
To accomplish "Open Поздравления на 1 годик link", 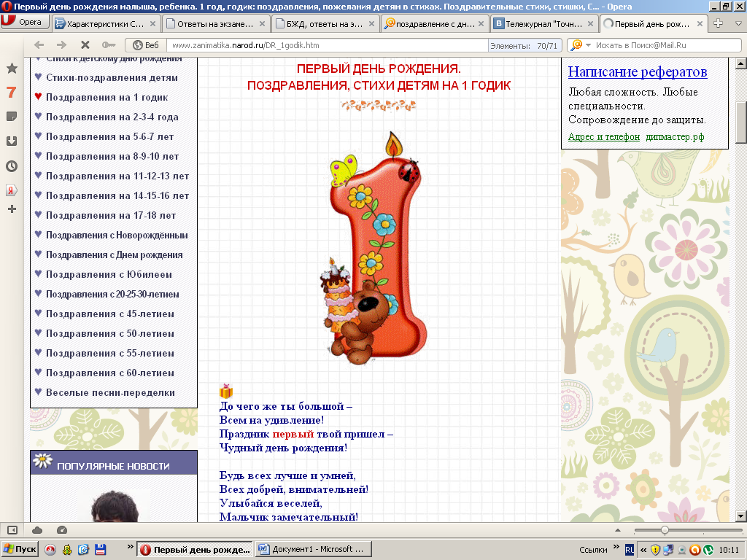I will coord(107,97).
